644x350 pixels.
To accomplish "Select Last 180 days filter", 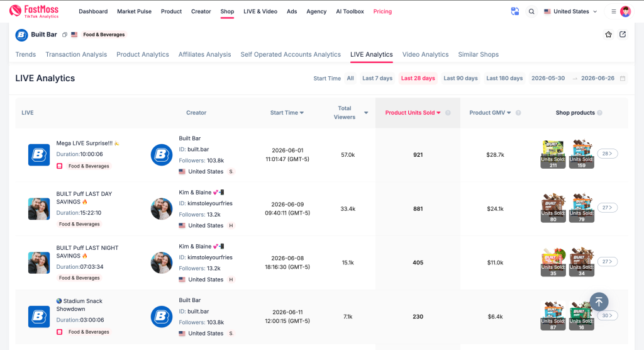I will pos(504,78).
